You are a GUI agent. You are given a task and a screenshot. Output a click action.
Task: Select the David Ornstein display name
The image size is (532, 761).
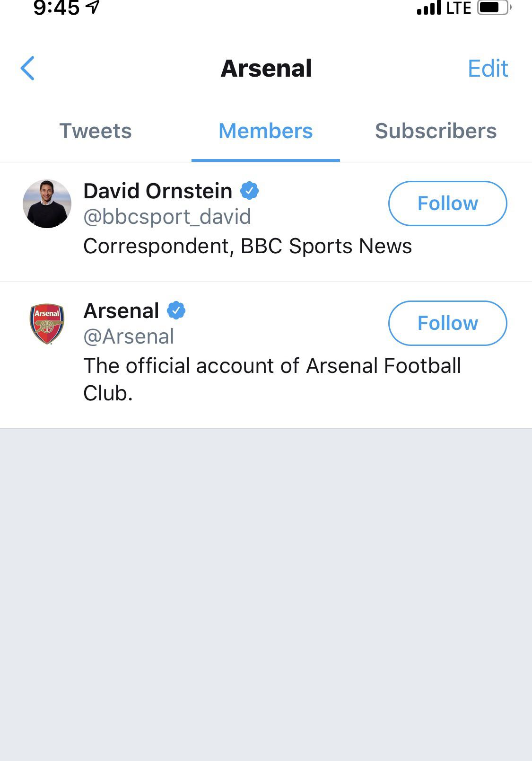tap(157, 191)
